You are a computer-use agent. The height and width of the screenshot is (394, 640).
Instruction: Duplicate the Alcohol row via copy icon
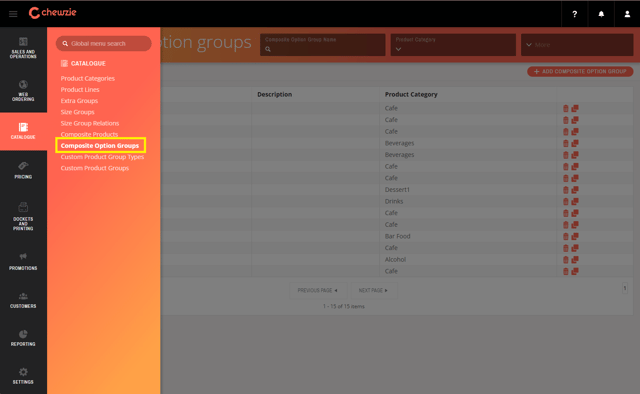tap(575, 260)
